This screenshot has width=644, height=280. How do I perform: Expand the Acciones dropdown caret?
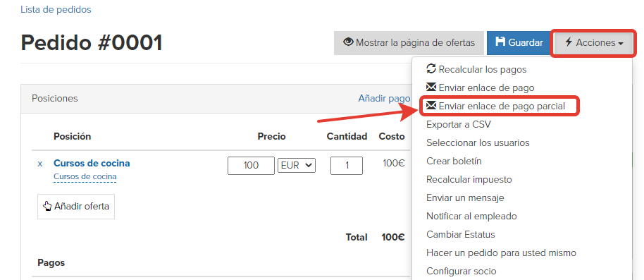(x=621, y=43)
